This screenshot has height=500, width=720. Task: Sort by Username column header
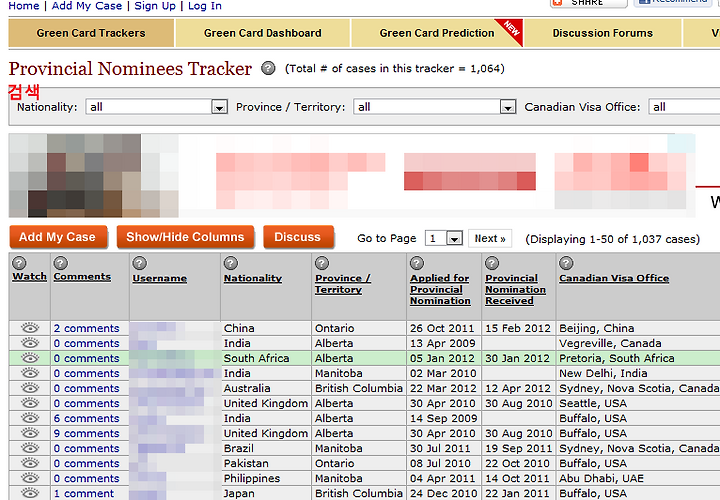(x=160, y=278)
